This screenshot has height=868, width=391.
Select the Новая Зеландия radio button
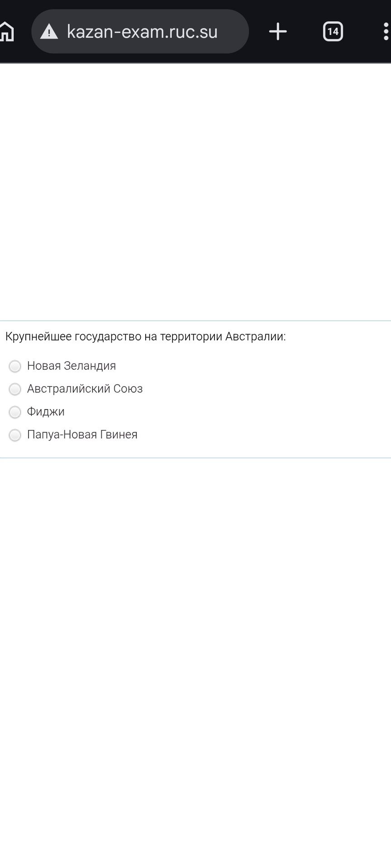(x=15, y=366)
